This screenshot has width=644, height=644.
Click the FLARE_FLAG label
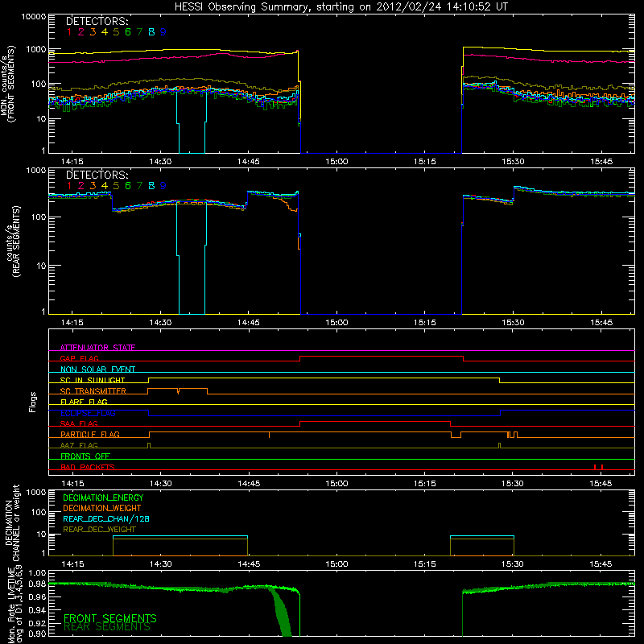coord(84,402)
